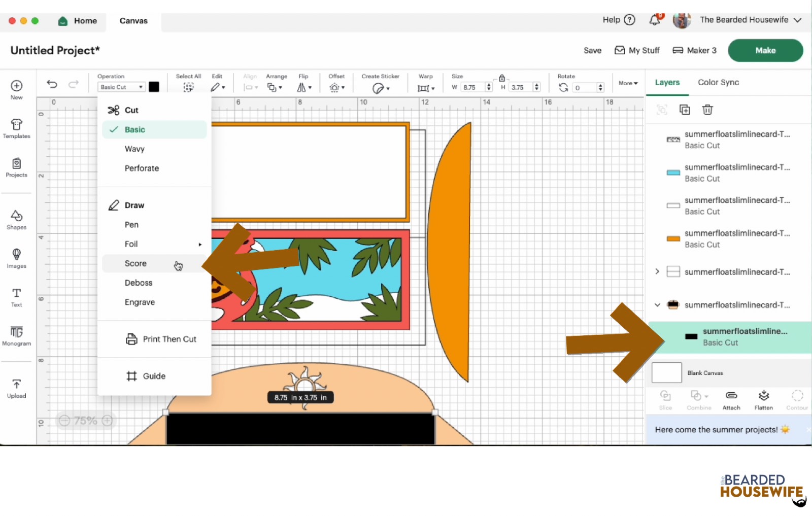Undo the last action
Screen dimensions: 812x516
[52, 84]
